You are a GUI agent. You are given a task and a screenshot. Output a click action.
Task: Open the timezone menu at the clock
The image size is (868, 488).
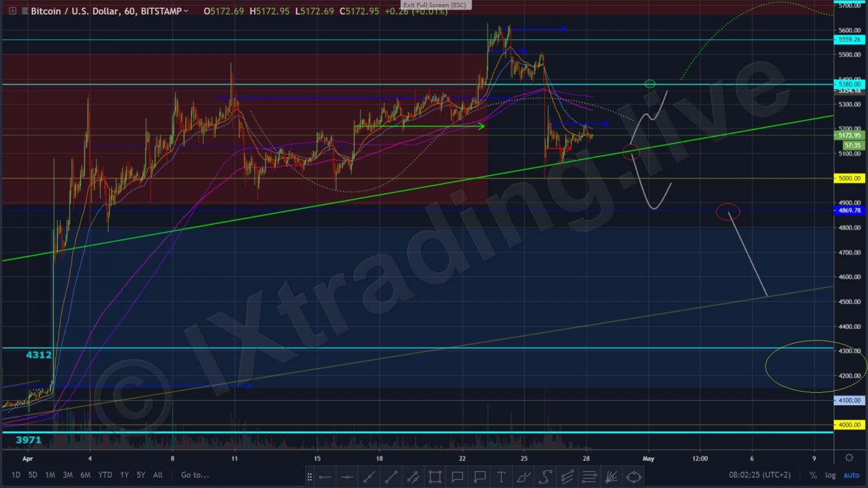coord(759,475)
